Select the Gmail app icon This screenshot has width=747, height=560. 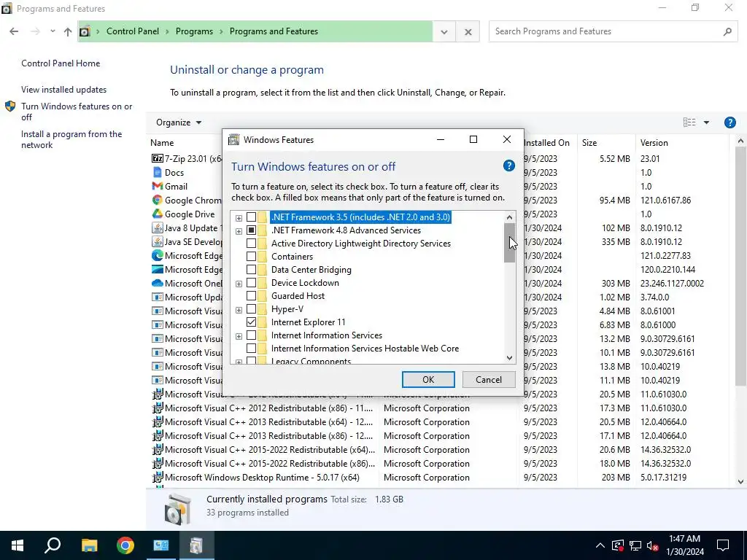click(158, 186)
